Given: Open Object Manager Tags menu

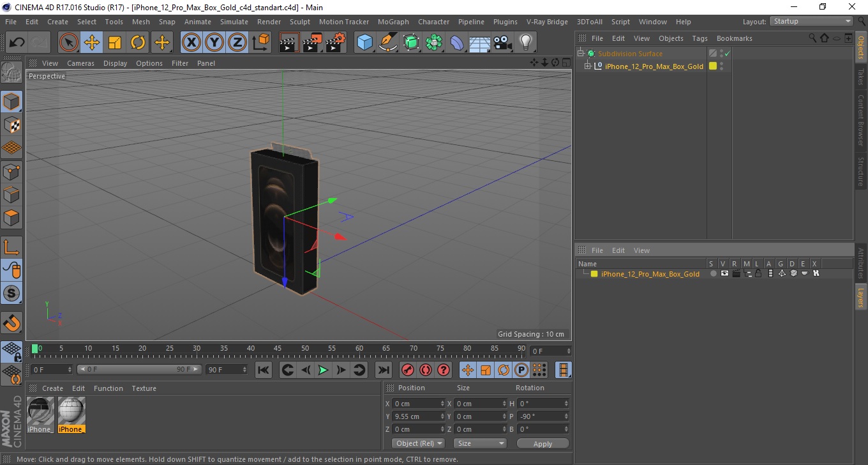Looking at the screenshot, I should pyautogui.click(x=700, y=38).
